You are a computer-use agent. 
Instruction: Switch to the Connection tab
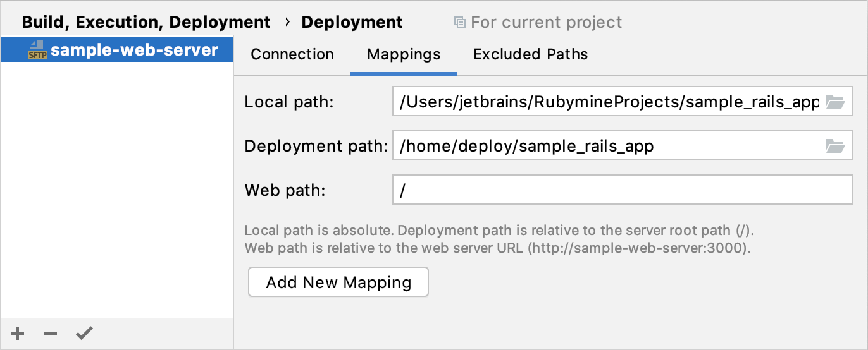click(292, 54)
